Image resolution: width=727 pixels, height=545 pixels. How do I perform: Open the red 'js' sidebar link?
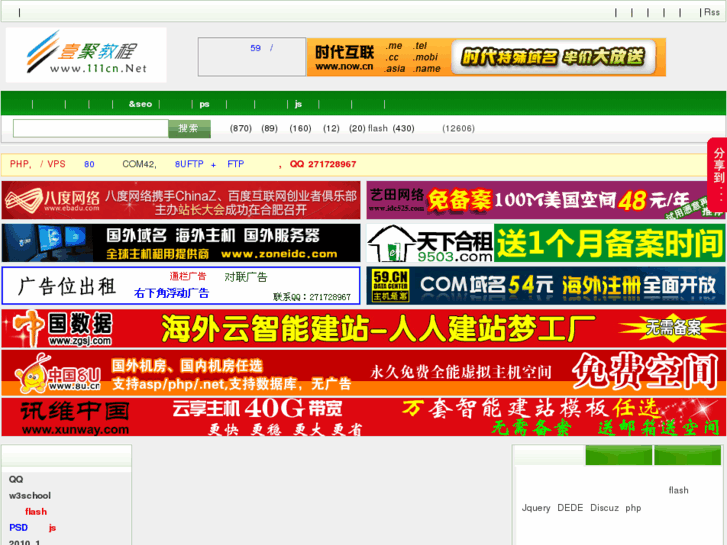pos(52,528)
